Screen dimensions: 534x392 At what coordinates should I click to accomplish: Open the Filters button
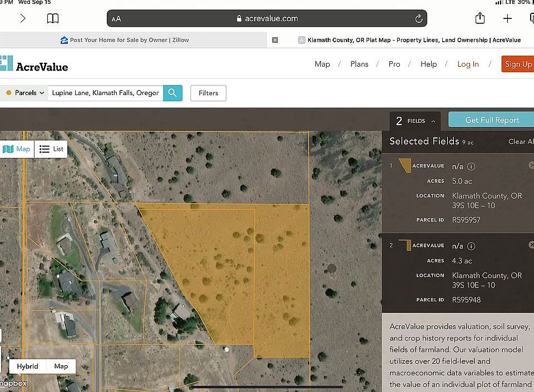click(208, 93)
